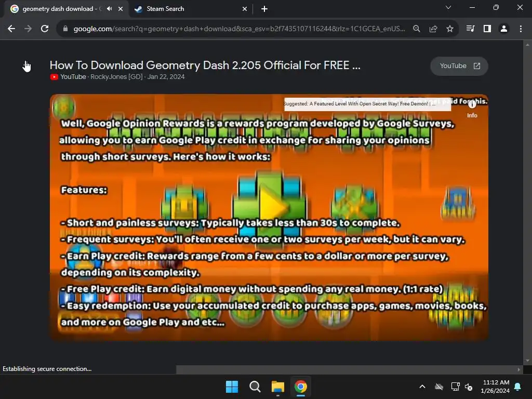Viewport: 532px width, 399px height.
Task: Open Chrome three-dot menu
Action: [521, 29]
